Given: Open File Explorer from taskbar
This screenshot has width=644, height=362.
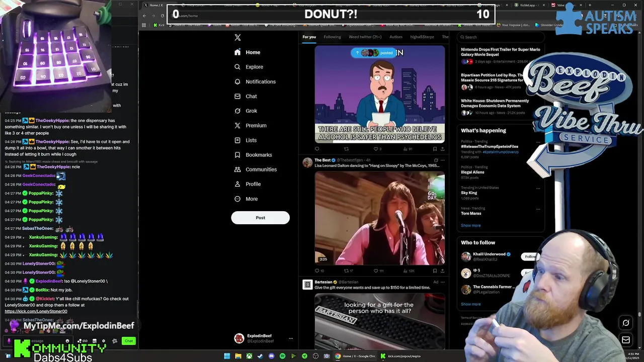Looking at the screenshot, I should 238,356.
